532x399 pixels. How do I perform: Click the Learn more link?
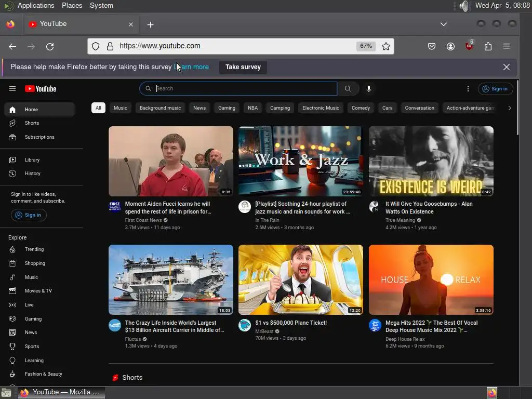click(191, 67)
